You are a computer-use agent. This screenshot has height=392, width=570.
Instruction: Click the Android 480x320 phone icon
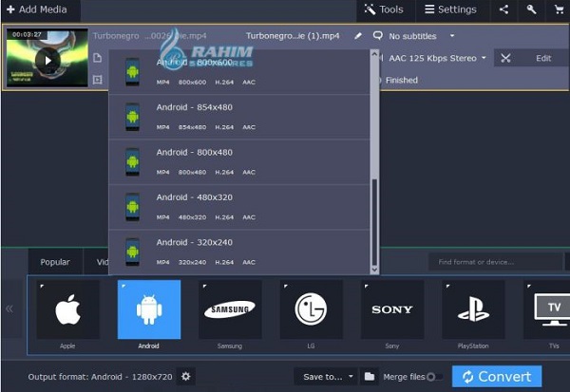click(132, 207)
